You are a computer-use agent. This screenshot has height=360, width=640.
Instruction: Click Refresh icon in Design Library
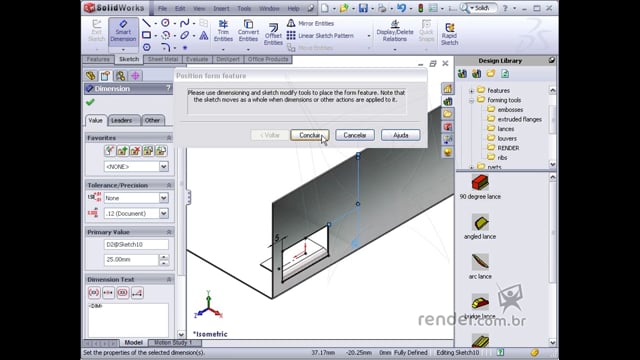tap(505, 74)
